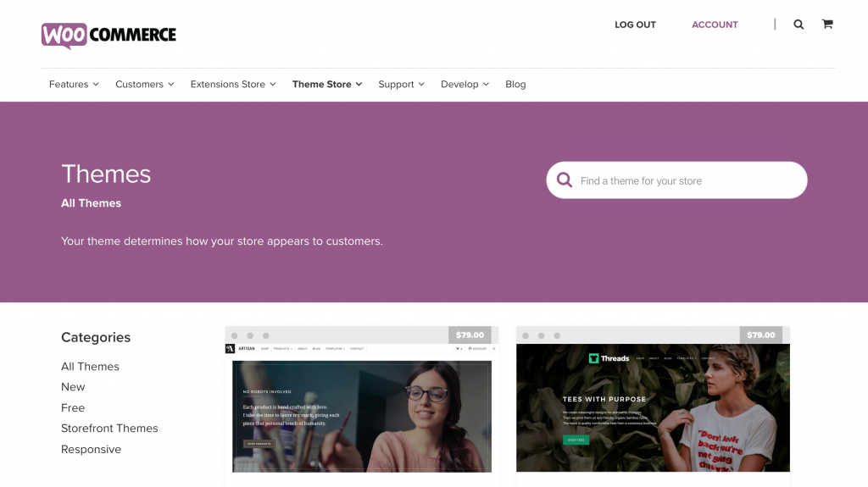Click the Threads logo in second preview
The width and height of the screenshot is (868, 487).
609,358
